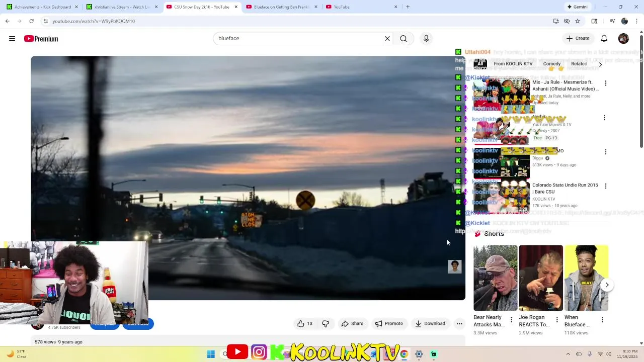644x362 pixels.
Task: Bookmark this page with star icon
Action: [x=578, y=21]
